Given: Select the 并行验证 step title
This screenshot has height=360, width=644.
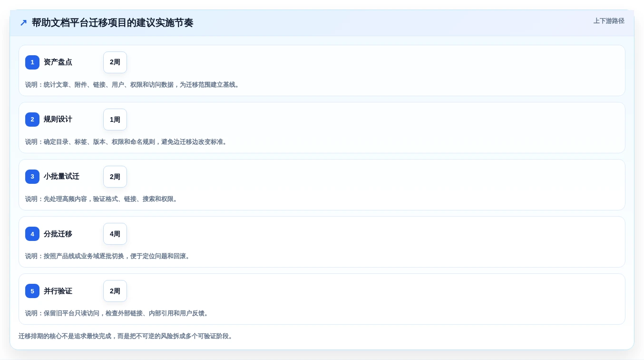Looking at the screenshot, I should point(58,291).
